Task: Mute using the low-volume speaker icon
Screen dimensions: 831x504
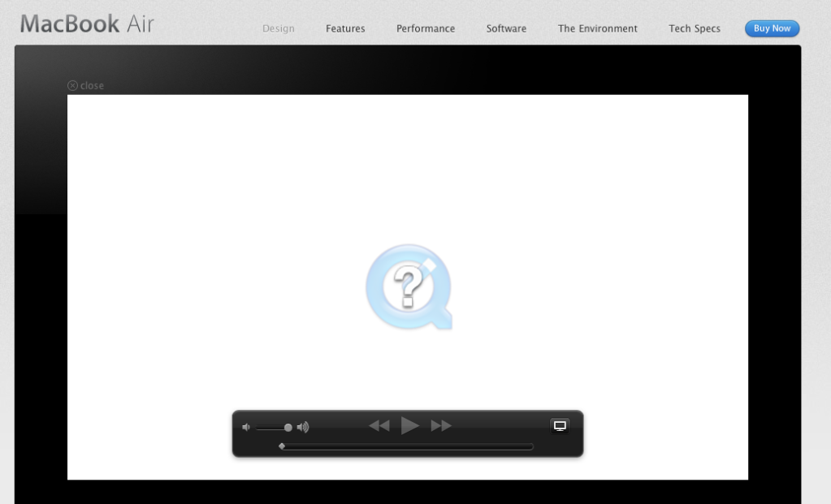Action: tap(246, 427)
